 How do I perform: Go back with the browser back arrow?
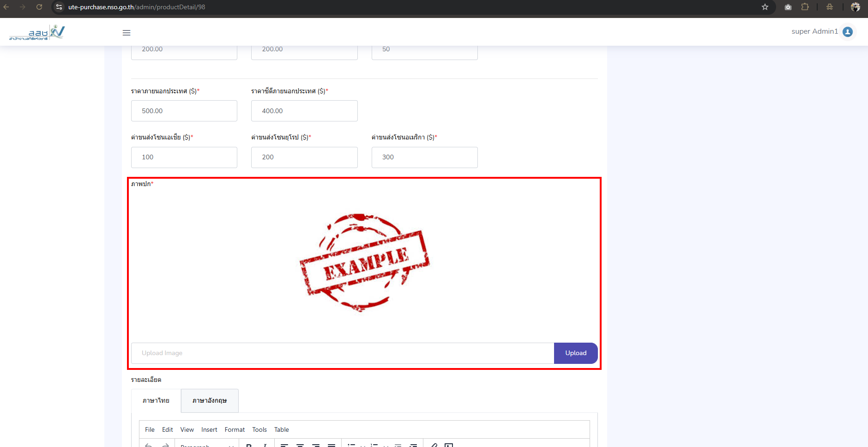[x=6, y=7]
